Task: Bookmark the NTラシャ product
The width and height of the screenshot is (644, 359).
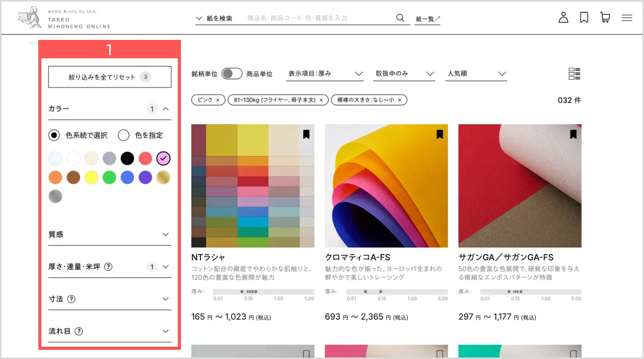Action: coord(306,134)
